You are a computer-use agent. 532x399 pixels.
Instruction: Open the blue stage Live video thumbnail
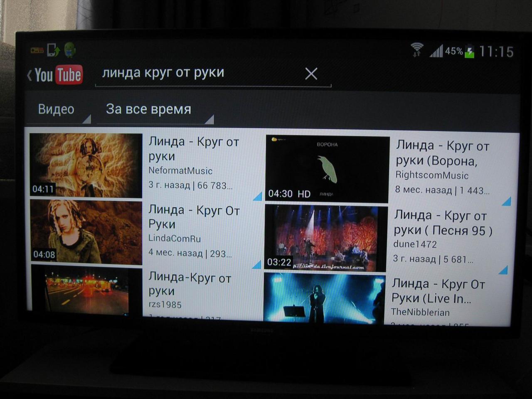(x=325, y=298)
